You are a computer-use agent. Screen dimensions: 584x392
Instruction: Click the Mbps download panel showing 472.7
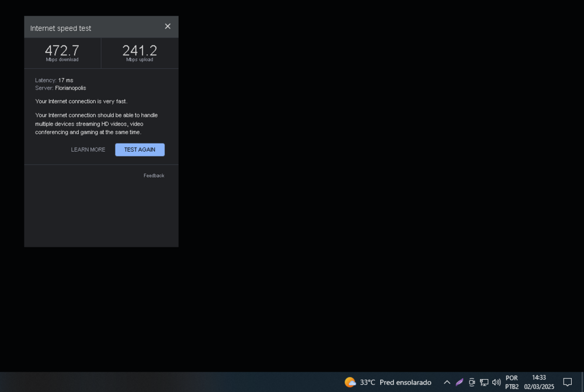click(x=62, y=52)
